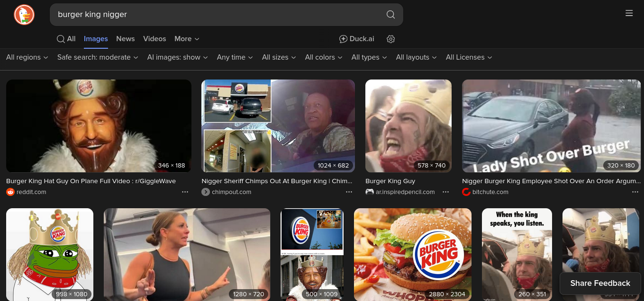The width and height of the screenshot is (644, 301).
Task: Click the Share Feedback button
Action: point(600,283)
